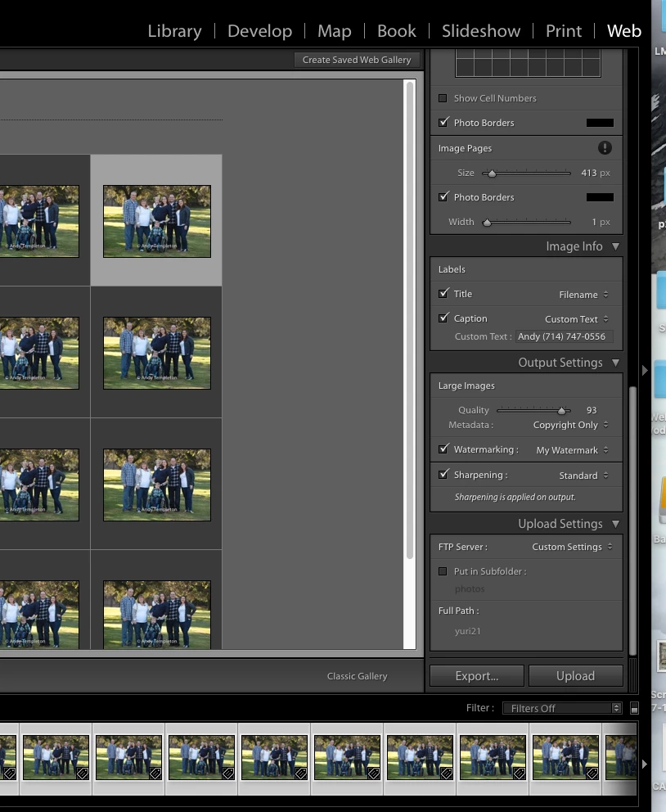666x812 pixels.
Task: Click the Export... button
Action: [477, 676]
